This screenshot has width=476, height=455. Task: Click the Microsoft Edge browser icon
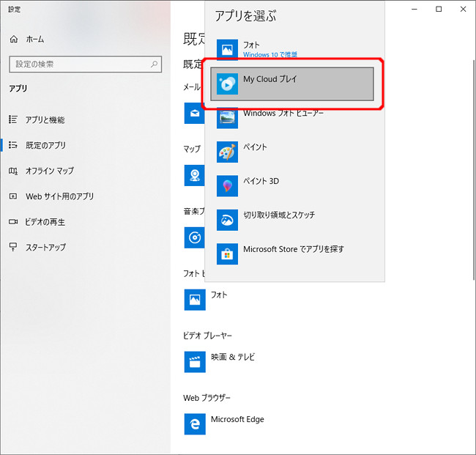pos(195,423)
